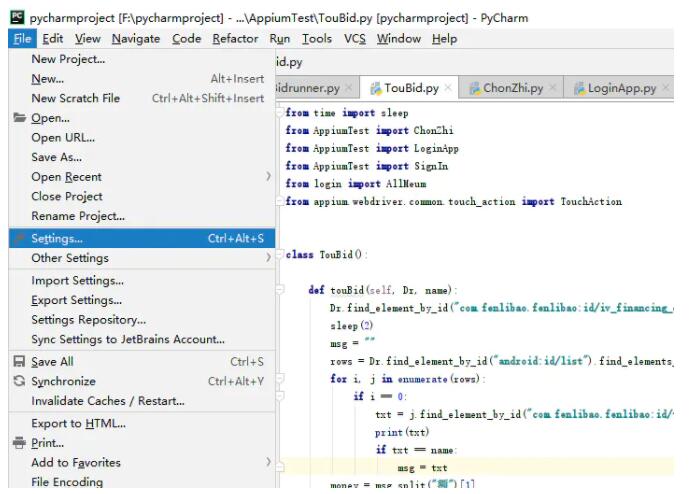Switch to the ChonZhi.py tab

511,88
